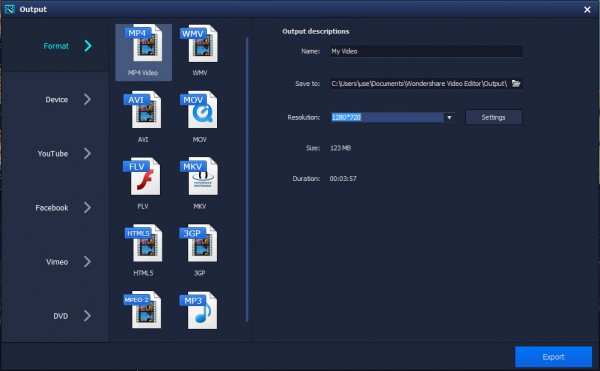Choose the WMV format icon
The height and width of the screenshot is (371, 600).
[x=200, y=50]
